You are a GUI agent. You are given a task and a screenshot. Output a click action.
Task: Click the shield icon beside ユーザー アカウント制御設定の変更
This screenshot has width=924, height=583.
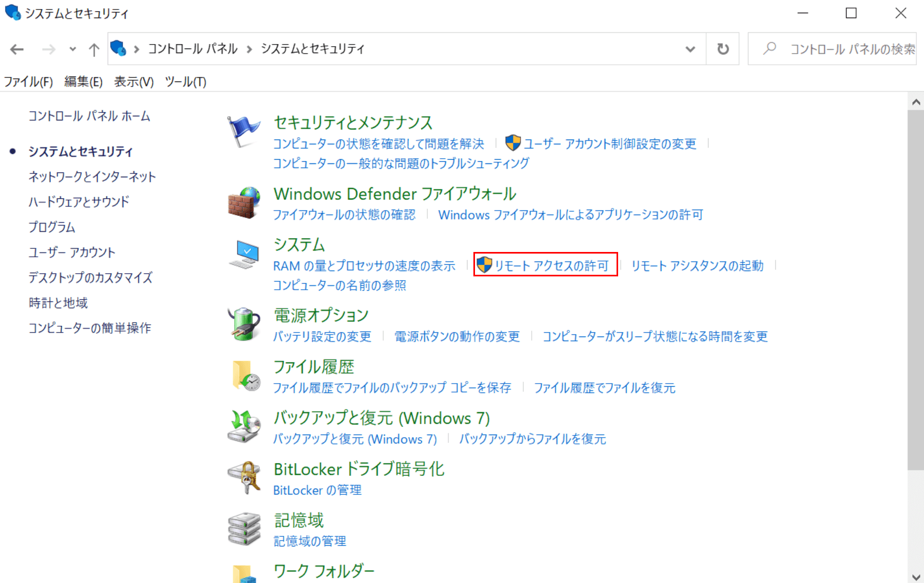point(513,143)
